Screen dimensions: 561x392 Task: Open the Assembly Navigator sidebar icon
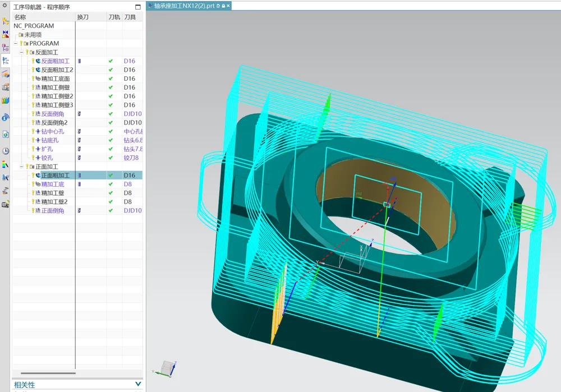[x=6, y=21]
